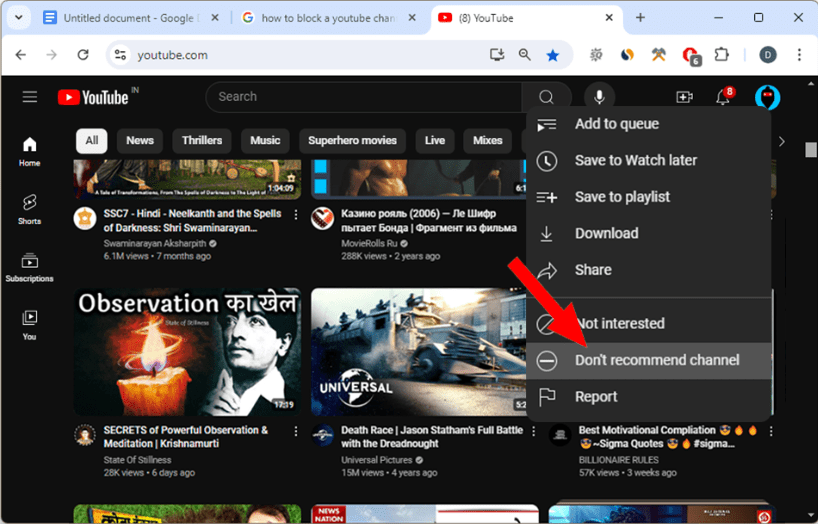
Task: Click the install app icon in the address bar
Action: pyautogui.click(x=497, y=55)
